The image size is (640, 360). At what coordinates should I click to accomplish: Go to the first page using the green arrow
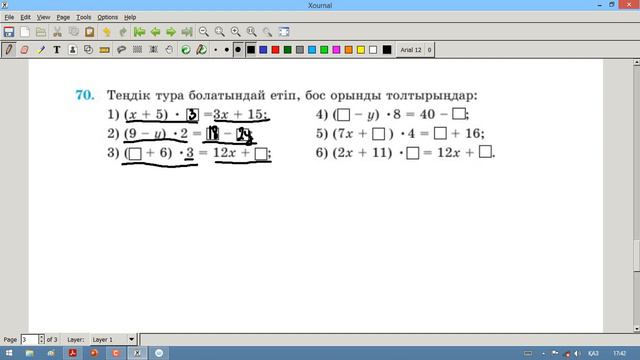[x=140, y=32]
